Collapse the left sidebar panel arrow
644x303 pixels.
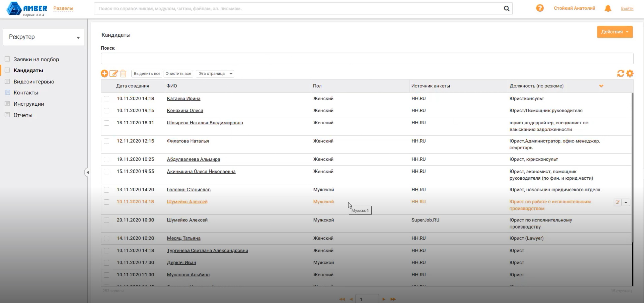87,172
